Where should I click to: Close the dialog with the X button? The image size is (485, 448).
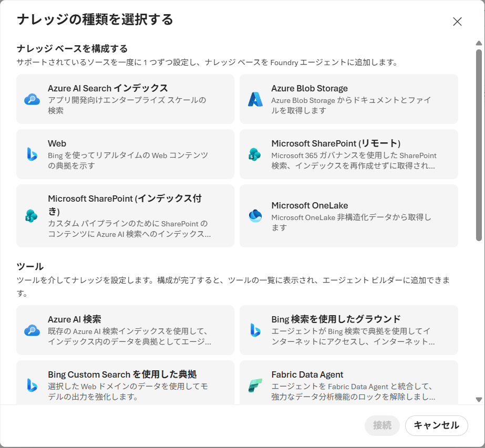click(x=457, y=22)
